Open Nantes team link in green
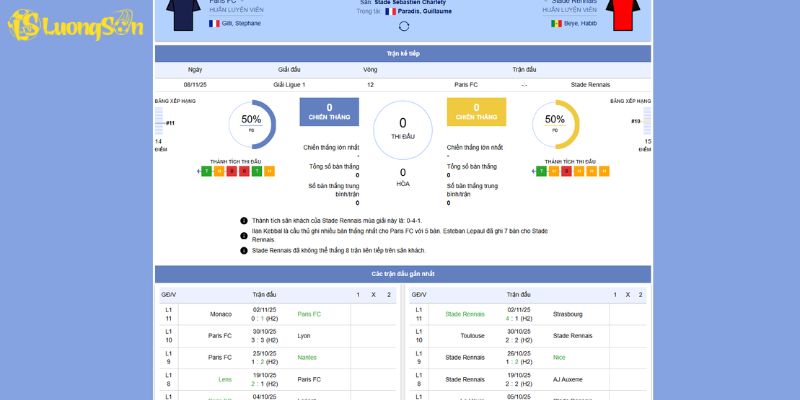This screenshot has width=800, height=400. click(307, 358)
